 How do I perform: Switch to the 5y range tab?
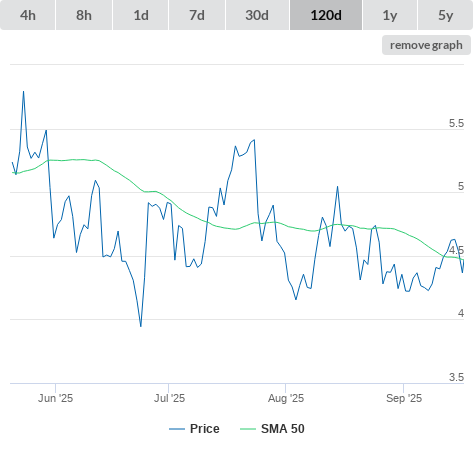coord(446,15)
